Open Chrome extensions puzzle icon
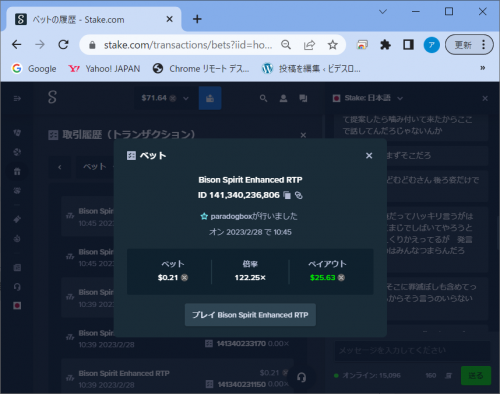 pos(385,45)
